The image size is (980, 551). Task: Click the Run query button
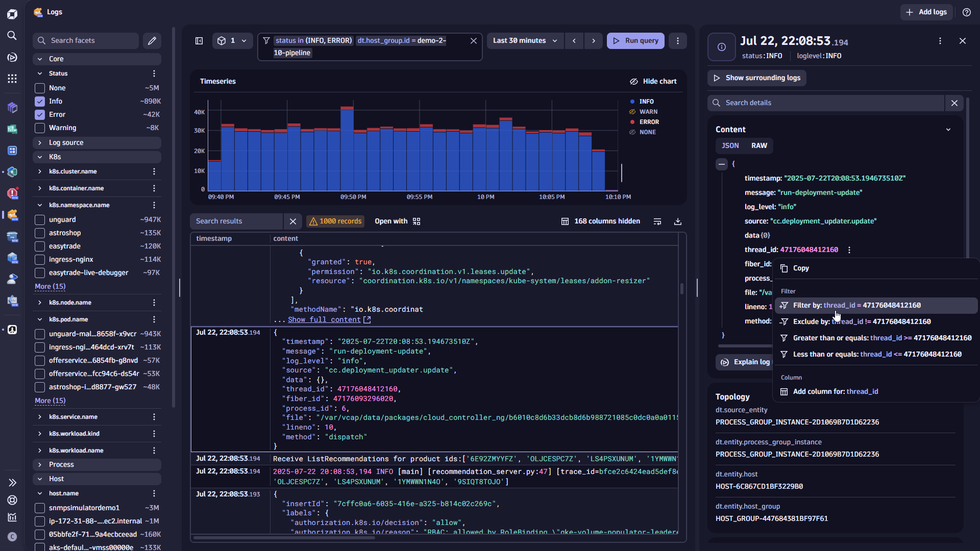[635, 40]
